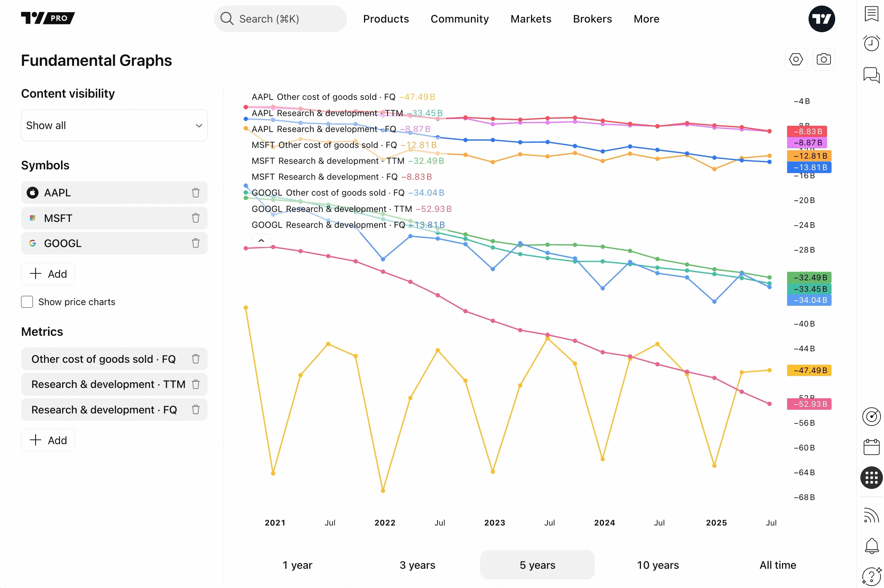Select the Other cost of goods sold · FQ metric
The width and height of the screenshot is (884, 588).
coord(114,359)
